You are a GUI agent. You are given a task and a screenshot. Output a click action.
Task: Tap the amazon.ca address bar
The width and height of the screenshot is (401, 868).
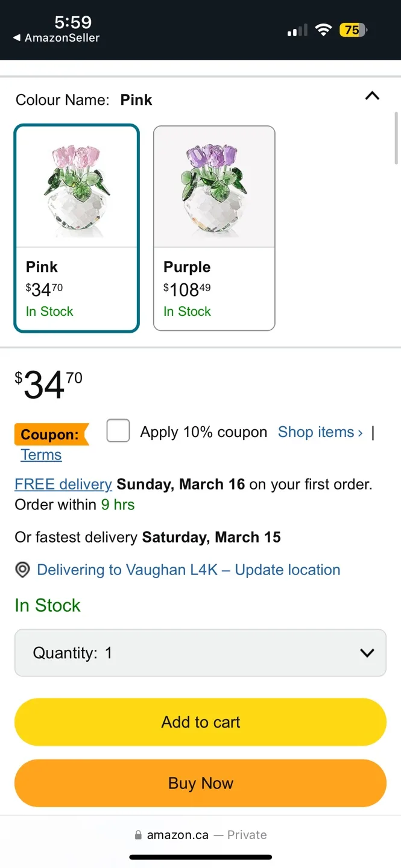[200, 835]
